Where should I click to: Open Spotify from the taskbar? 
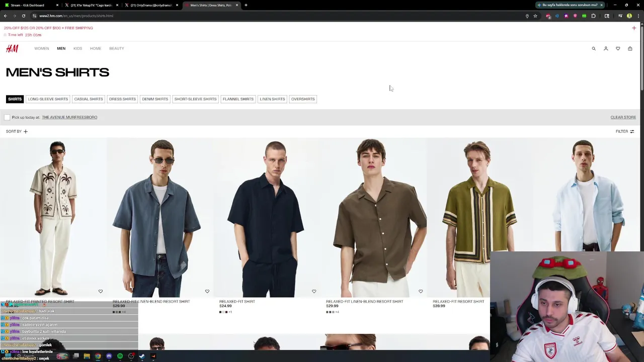(x=120, y=356)
